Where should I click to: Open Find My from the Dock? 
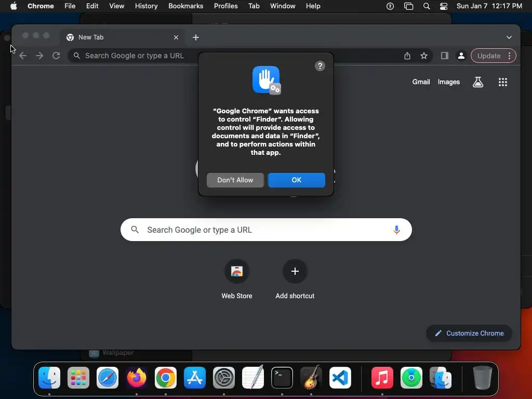click(x=411, y=378)
